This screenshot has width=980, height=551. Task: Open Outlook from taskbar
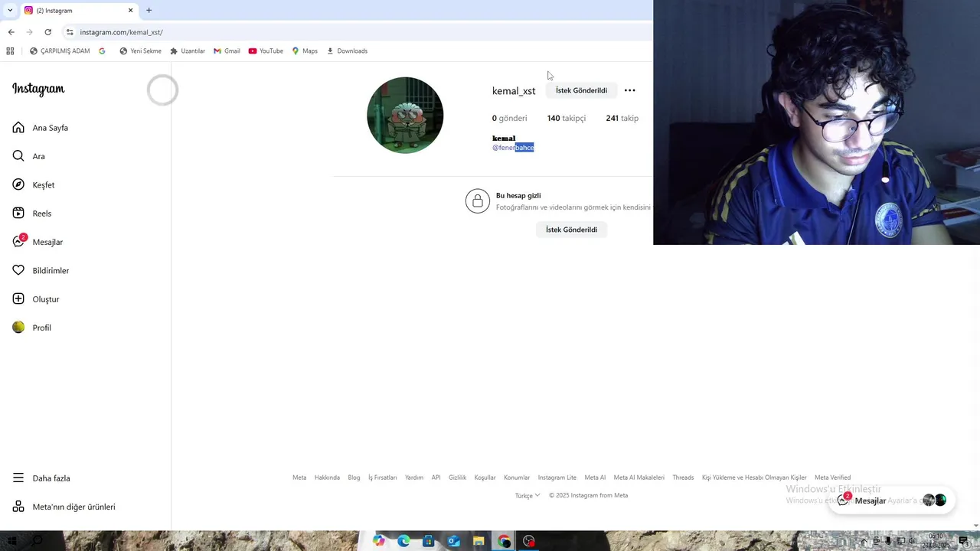coord(453,541)
